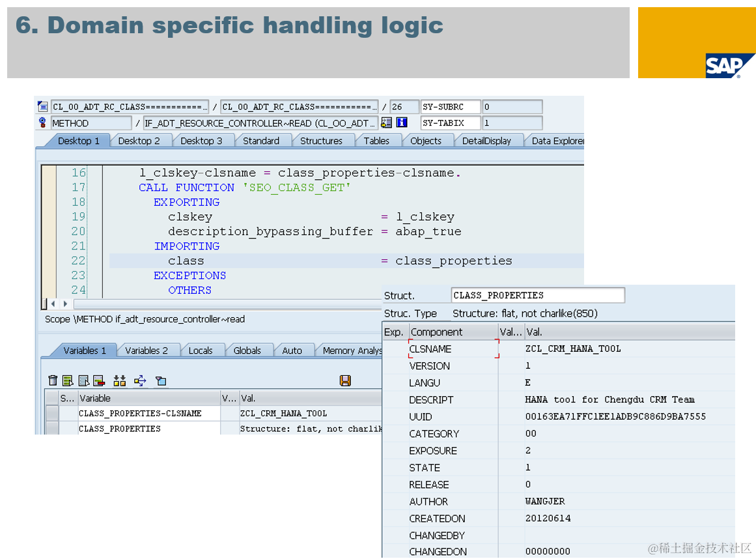Open the Globals tab
Image resolution: width=756 pixels, height=559 pixels.
(247, 351)
